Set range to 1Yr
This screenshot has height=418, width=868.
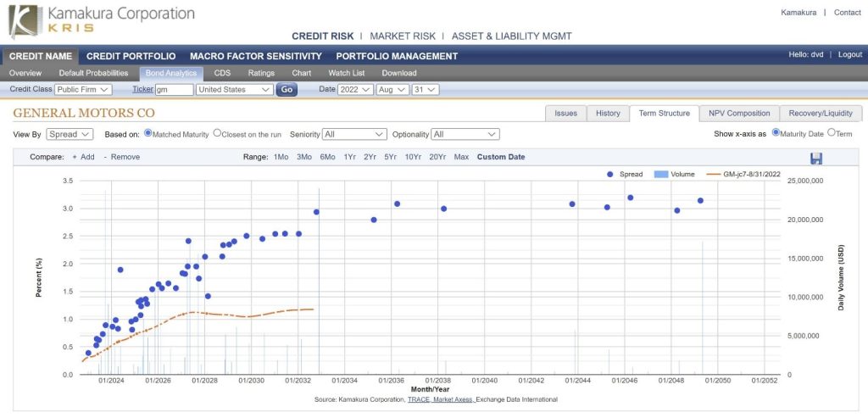click(x=349, y=157)
